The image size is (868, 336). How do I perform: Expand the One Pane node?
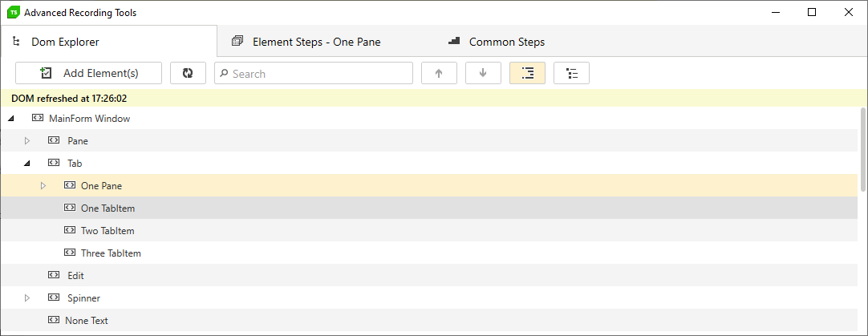pyautogui.click(x=43, y=186)
